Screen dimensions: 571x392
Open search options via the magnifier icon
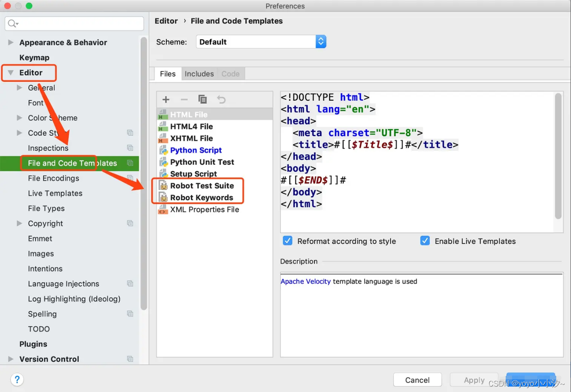point(11,24)
